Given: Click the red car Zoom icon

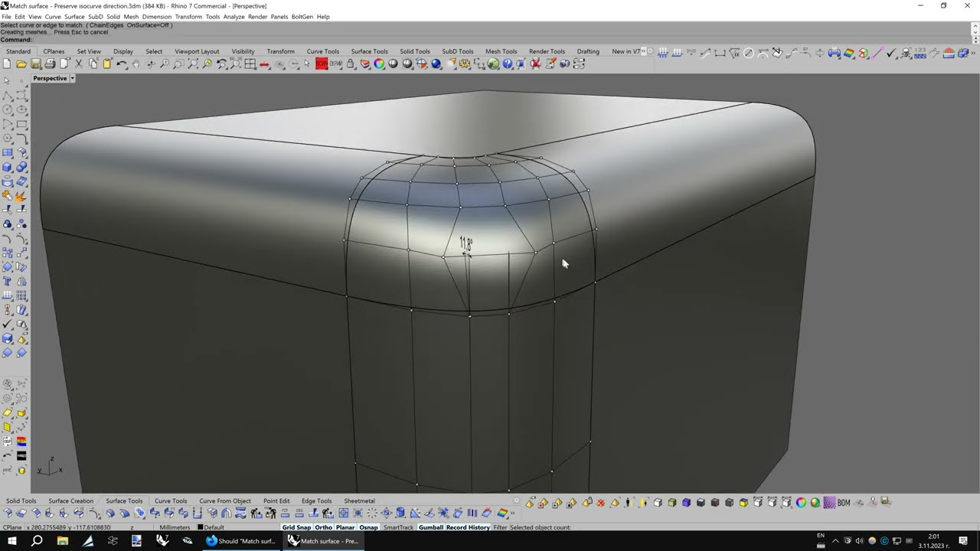Looking at the screenshot, I should pyautogui.click(x=264, y=64).
